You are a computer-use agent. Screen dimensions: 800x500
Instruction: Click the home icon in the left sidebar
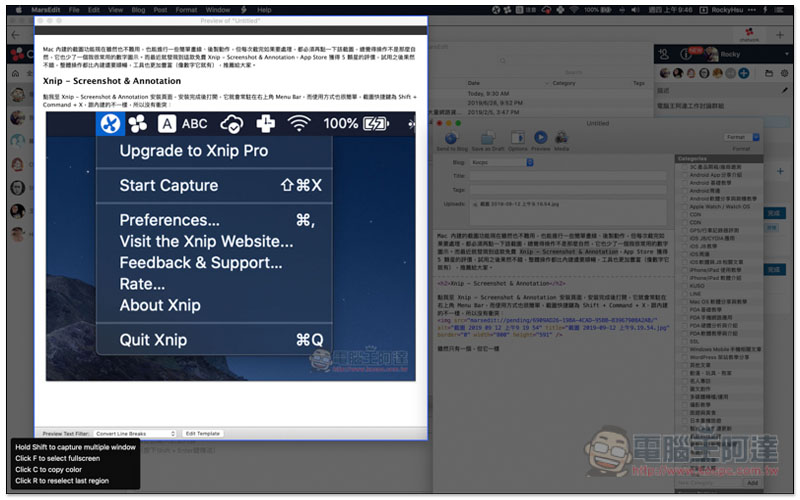coord(16,73)
